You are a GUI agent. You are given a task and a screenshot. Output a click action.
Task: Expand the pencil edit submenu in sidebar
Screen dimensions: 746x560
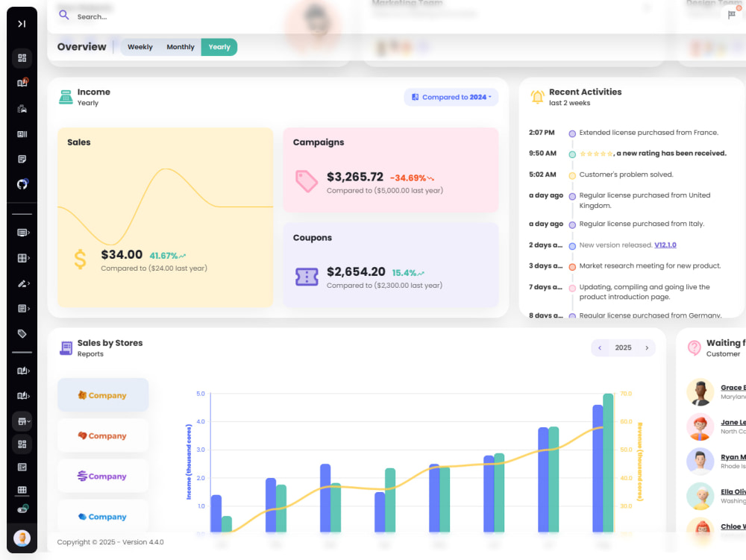[23, 283]
